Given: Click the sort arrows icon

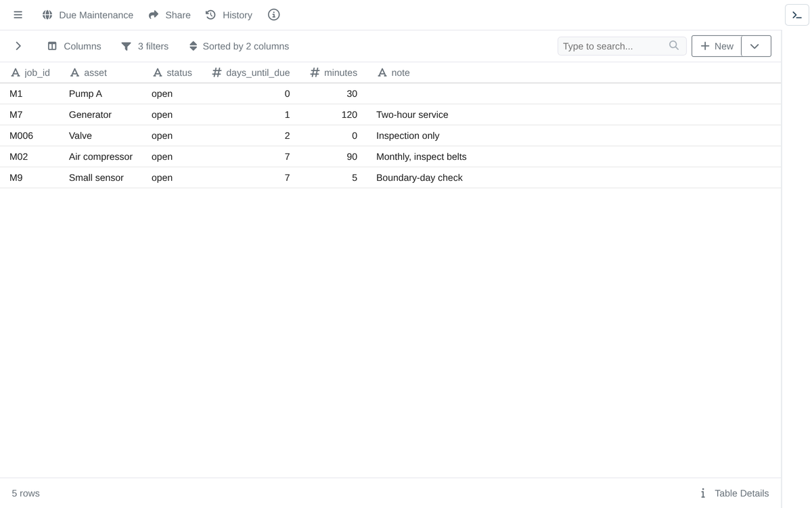Looking at the screenshot, I should pyautogui.click(x=193, y=46).
